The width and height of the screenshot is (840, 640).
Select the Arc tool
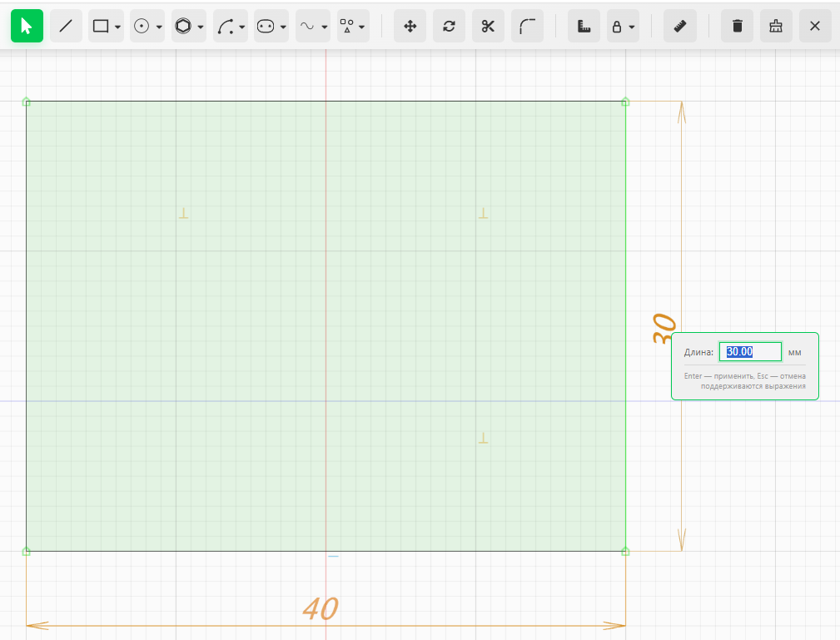(x=225, y=26)
